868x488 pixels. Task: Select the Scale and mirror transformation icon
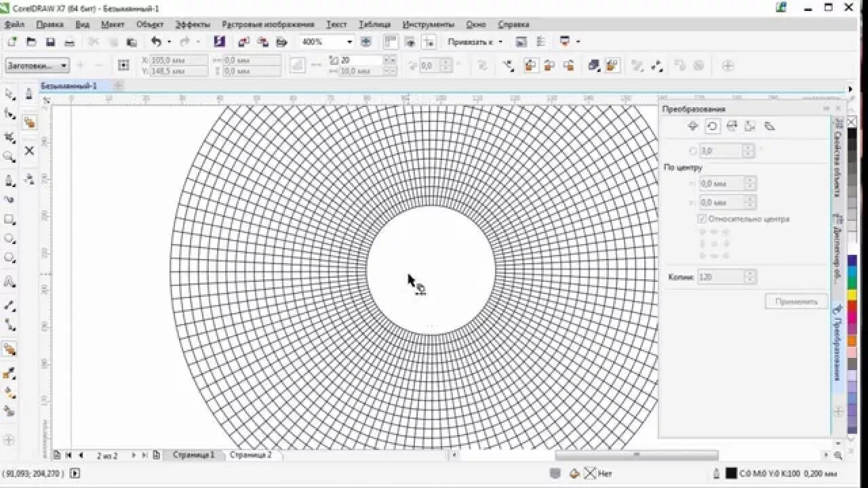[731, 126]
